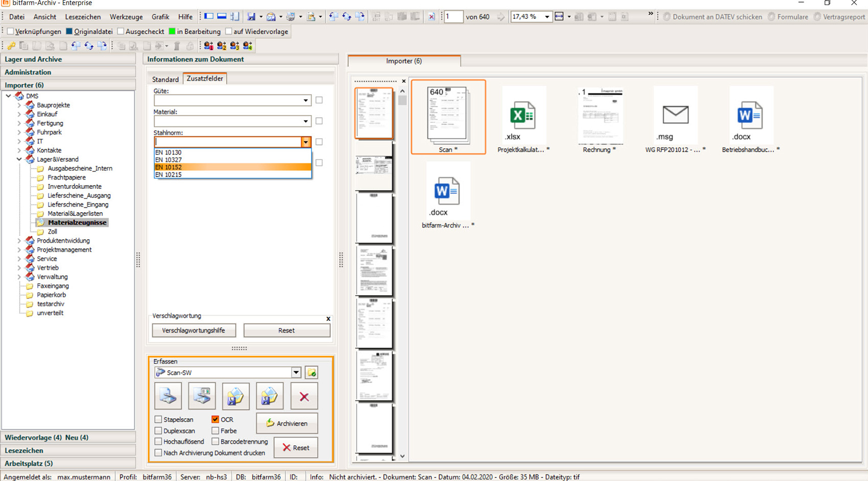The image size is (868, 481).
Task: Select EN 10152 from the Stahlnorm list
Action: (x=232, y=167)
